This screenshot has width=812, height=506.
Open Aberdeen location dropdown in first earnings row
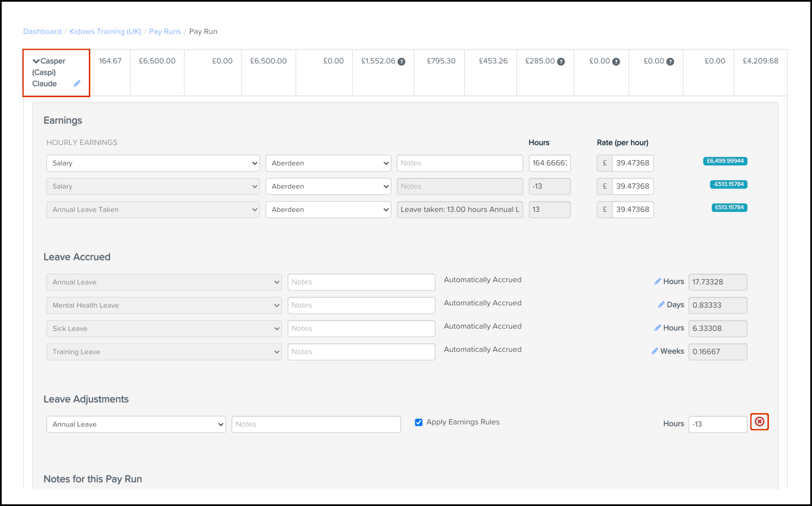coord(328,163)
